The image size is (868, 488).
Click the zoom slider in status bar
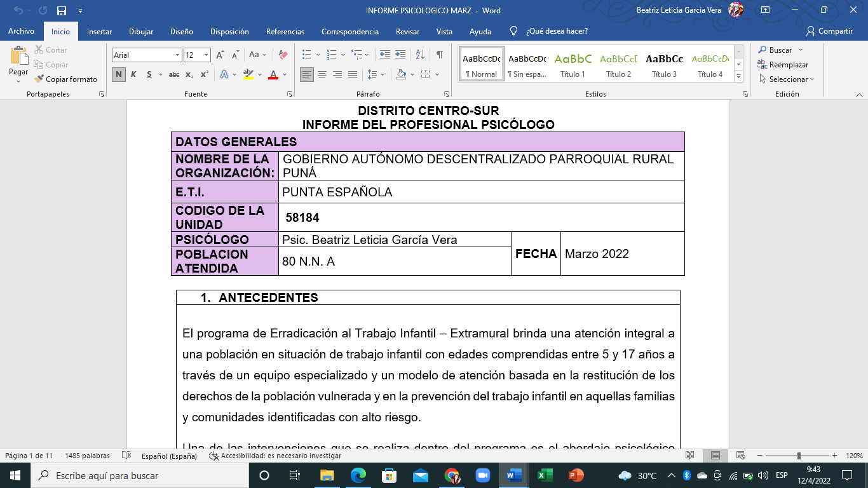[799, 456]
